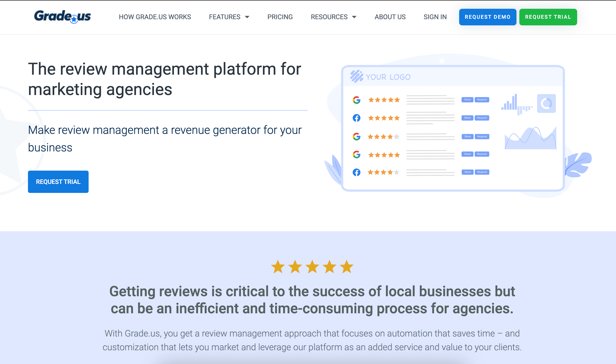The height and width of the screenshot is (364, 616).
Task: Expand the Resources dropdown arrow
Action: tap(354, 17)
